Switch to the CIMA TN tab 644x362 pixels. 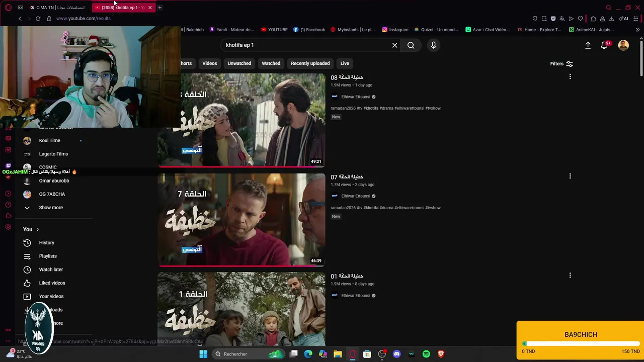pos(58,8)
